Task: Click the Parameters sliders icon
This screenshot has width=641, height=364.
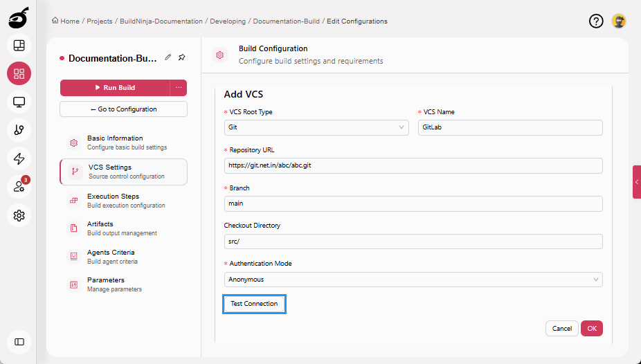Action: [73, 284]
